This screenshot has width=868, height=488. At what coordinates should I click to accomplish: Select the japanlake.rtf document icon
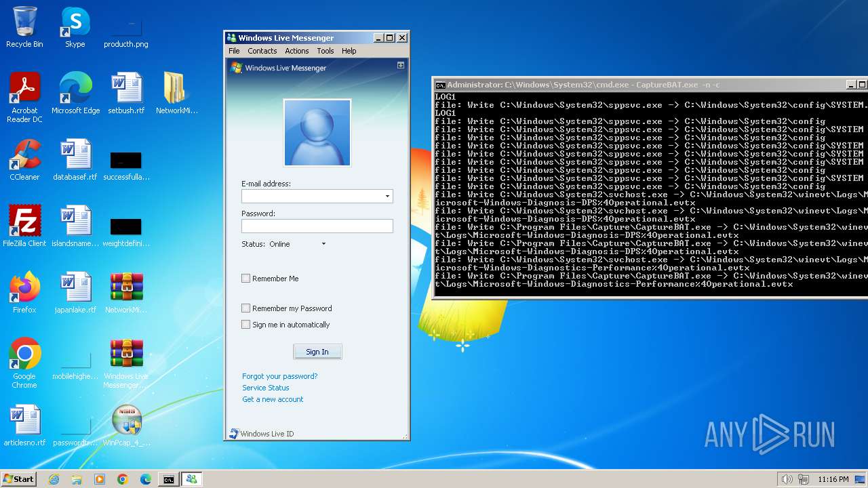click(75, 293)
